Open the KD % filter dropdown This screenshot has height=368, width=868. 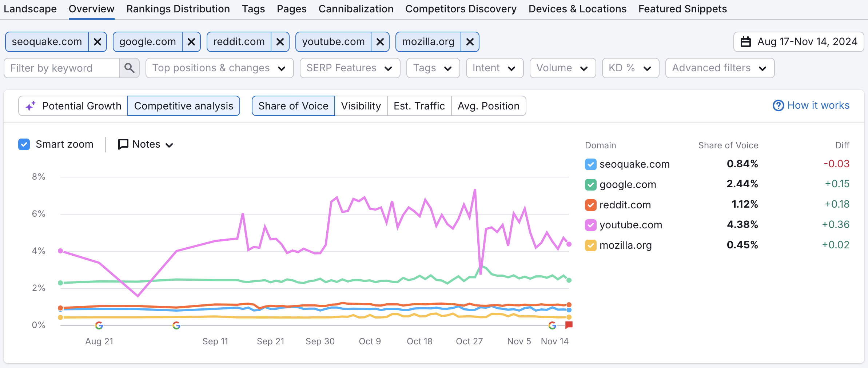coord(631,68)
